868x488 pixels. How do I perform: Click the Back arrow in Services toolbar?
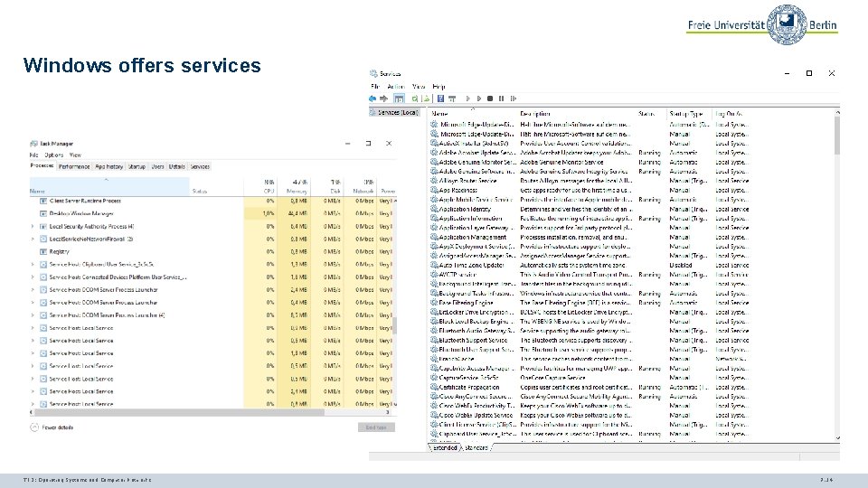(373, 99)
